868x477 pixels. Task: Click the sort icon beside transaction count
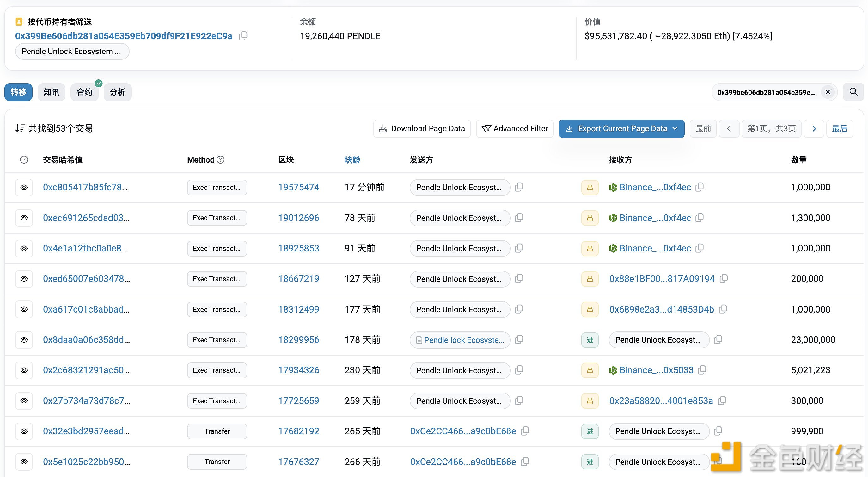coord(20,128)
